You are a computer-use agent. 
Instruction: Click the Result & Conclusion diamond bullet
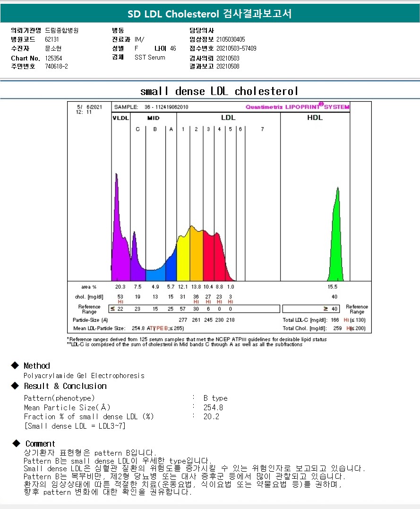pos(15,385)
